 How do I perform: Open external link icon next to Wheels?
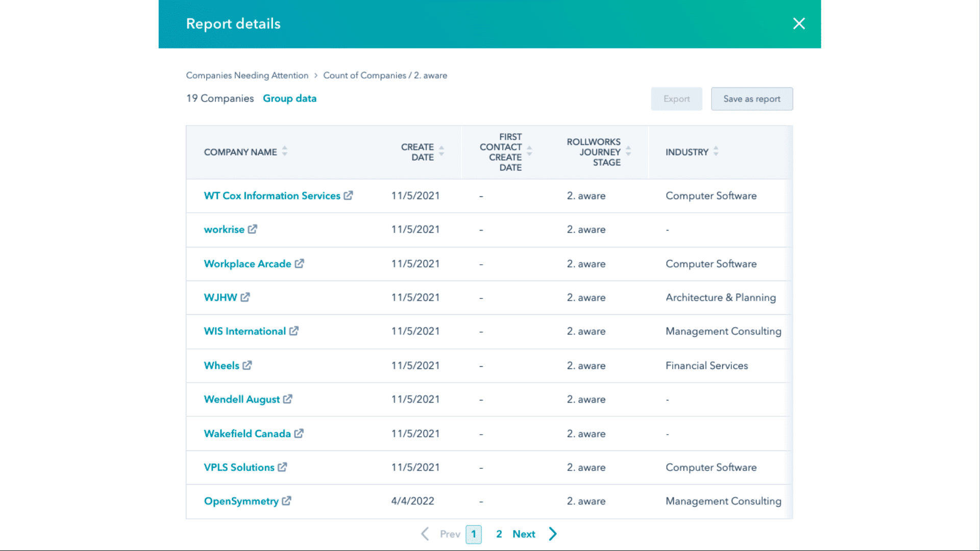pos(247,365)
